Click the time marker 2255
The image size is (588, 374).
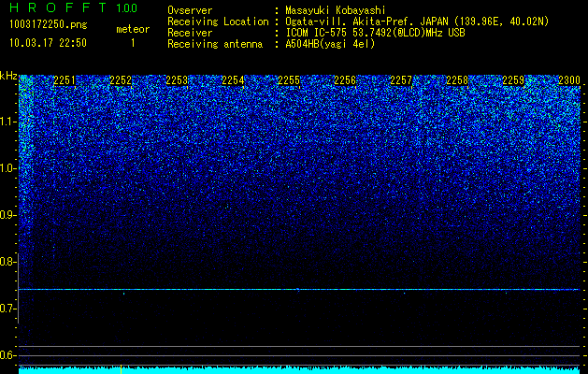(x=289, y=80)
